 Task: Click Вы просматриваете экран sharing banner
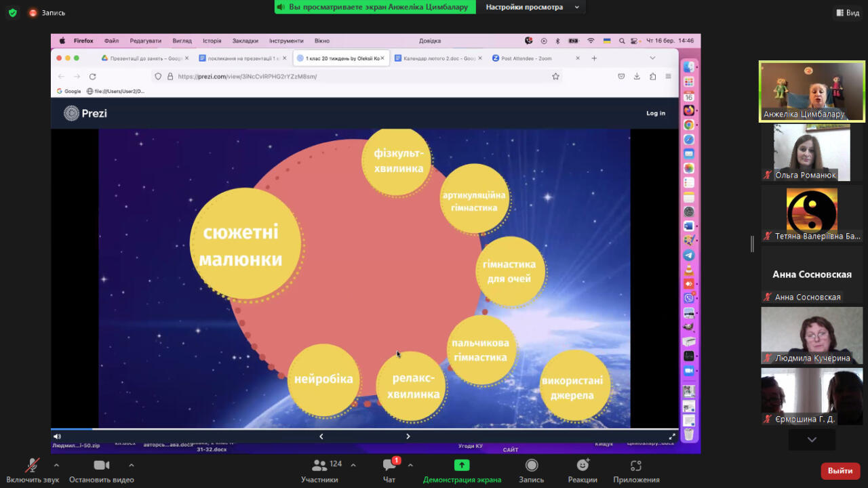375,7
